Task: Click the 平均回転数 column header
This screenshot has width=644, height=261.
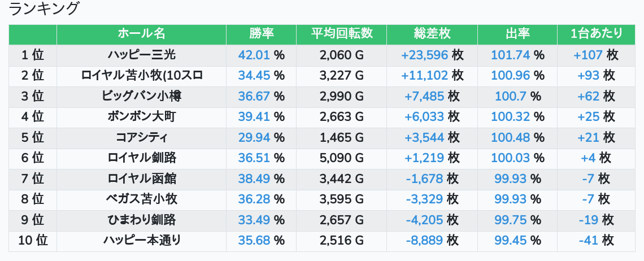Action: 341,34
